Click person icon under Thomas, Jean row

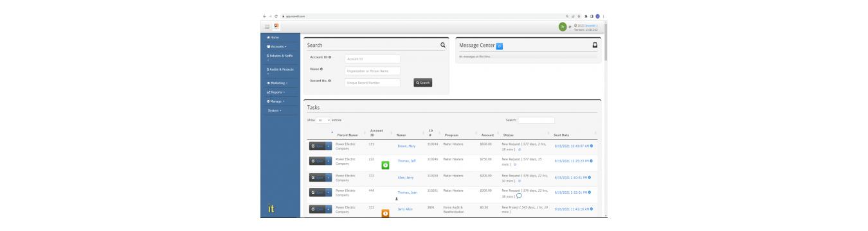point(396,198)
